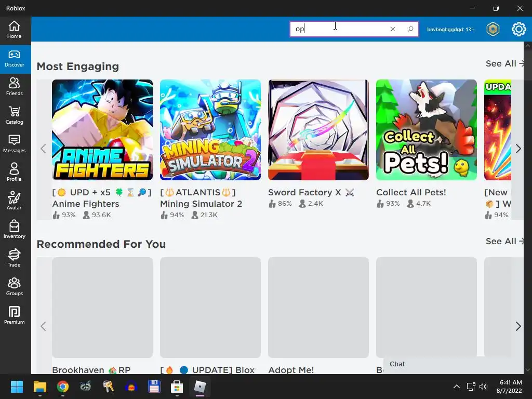Clear the search box text

(x=393, y=29)
